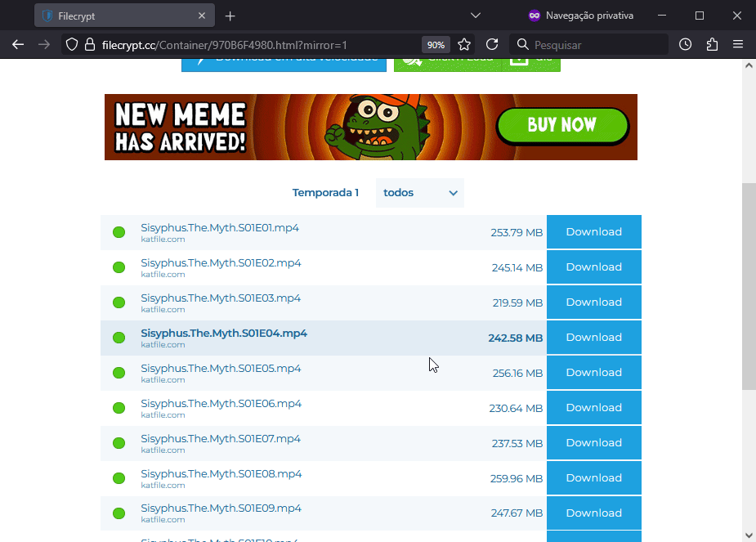Click the Sisyphus.The.Myth.S01E06.mp4 filename
The image size is (756, 542).
point(221,404)
